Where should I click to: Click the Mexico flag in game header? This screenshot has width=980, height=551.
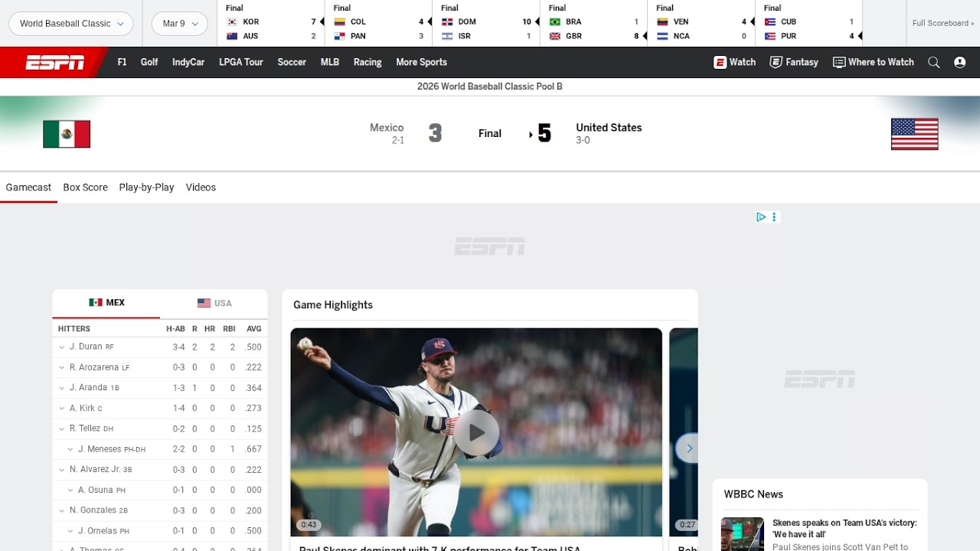point(67,134)
